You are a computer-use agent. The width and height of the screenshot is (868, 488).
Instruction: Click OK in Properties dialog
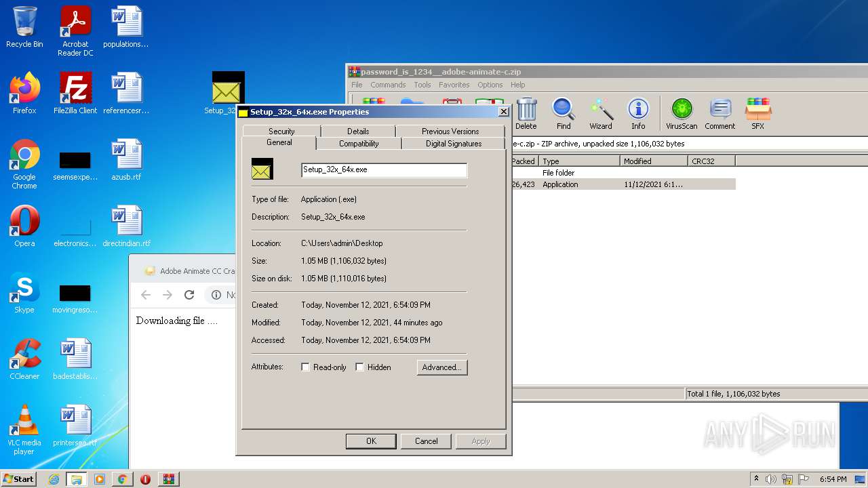(371, 441)
